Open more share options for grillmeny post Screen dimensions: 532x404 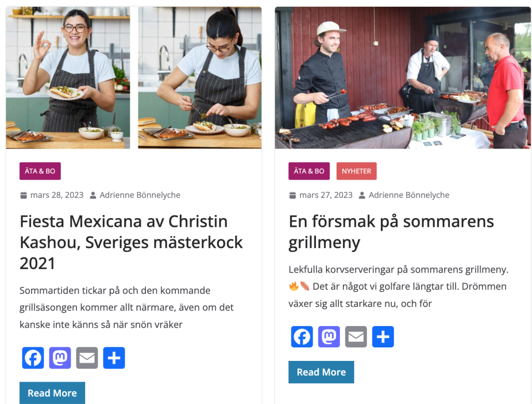383,336
